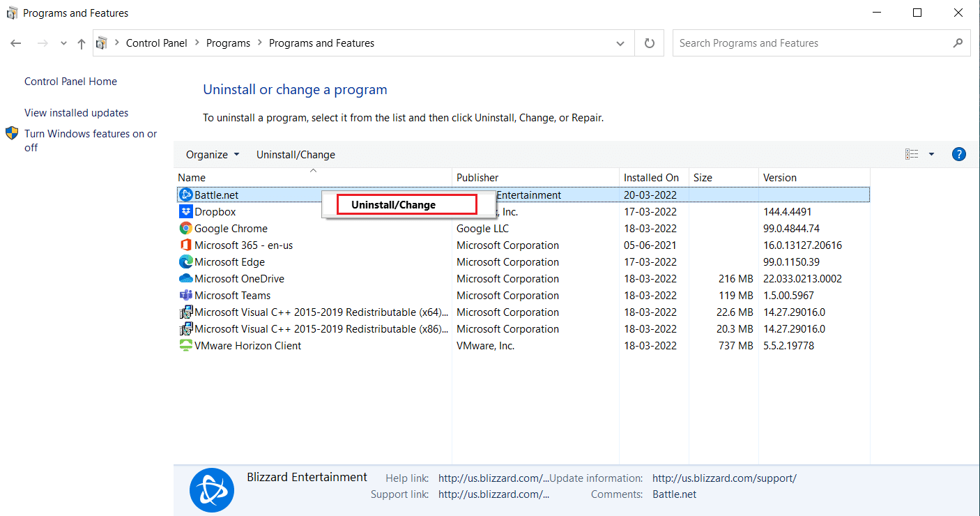Click version 144.4.4491 cell
Viewport: 980px width, 516px height.
tap(787, 212)
